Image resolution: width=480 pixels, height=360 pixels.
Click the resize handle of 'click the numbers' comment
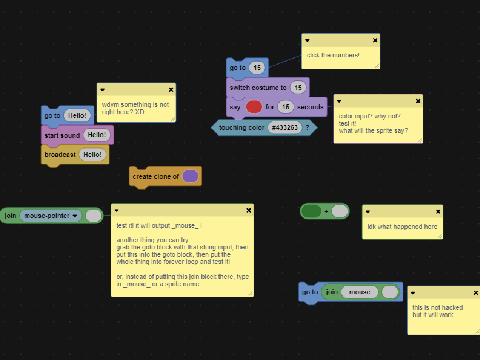point(377,66)
